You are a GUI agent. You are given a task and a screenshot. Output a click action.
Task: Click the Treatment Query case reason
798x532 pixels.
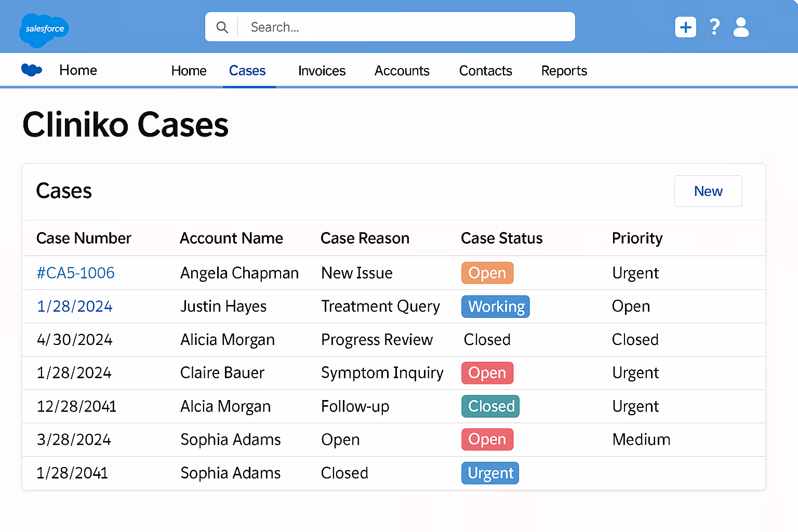coord(380,307)
